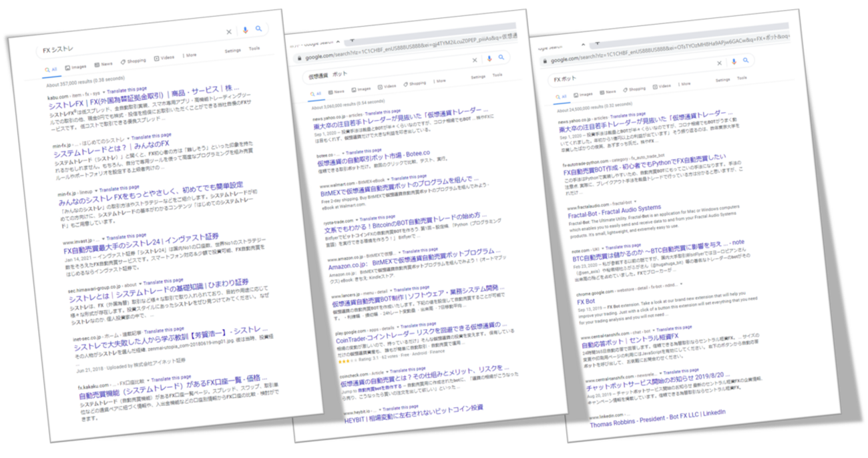
Task: Click the search magnifier icon on the FX ボット page
Action: pyautogui.click(x=746, y=61)
